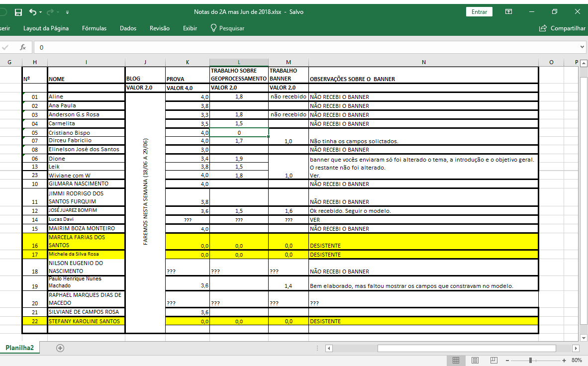Switch to Page Break Preview icon
Screen dimensions: 588x366
[x=493, y=361]
